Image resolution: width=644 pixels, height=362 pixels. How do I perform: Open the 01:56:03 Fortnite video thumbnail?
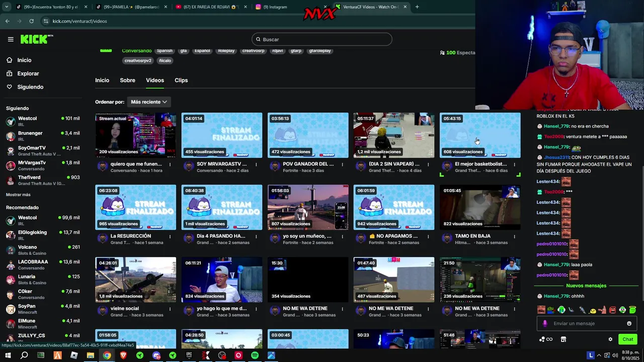pos(308,207)
